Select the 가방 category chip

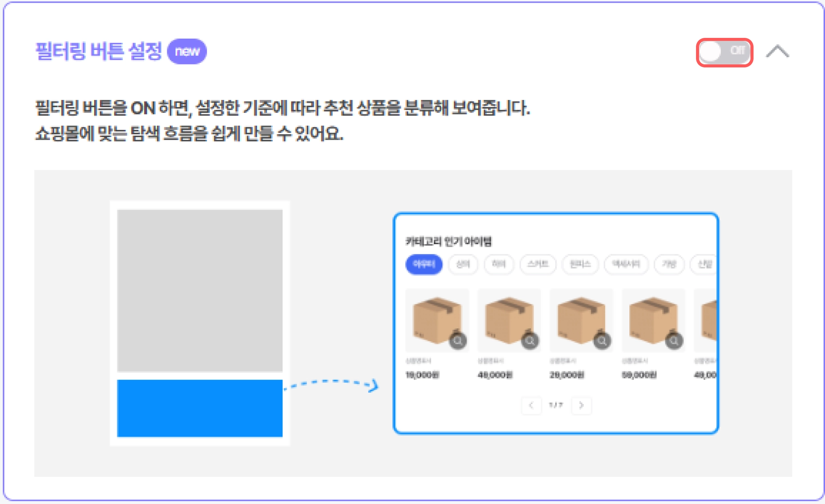tap(669, 264)
